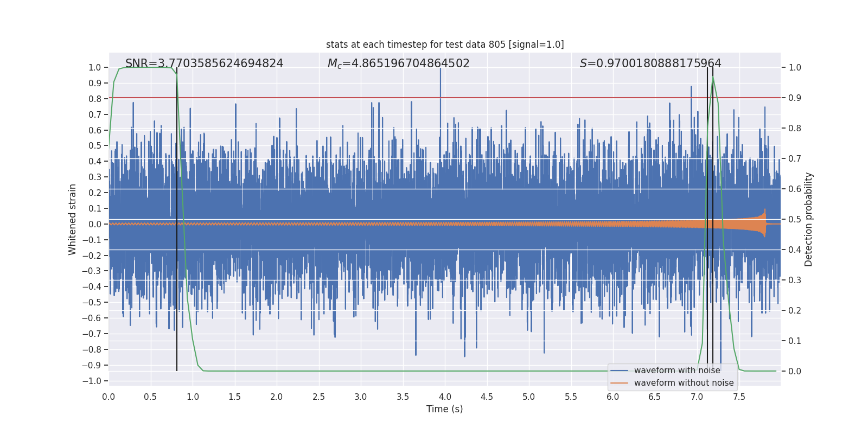868x434 pixels.
Task: Click the "0.7" tick on the Detection probability axis
Action: point(795,159)
